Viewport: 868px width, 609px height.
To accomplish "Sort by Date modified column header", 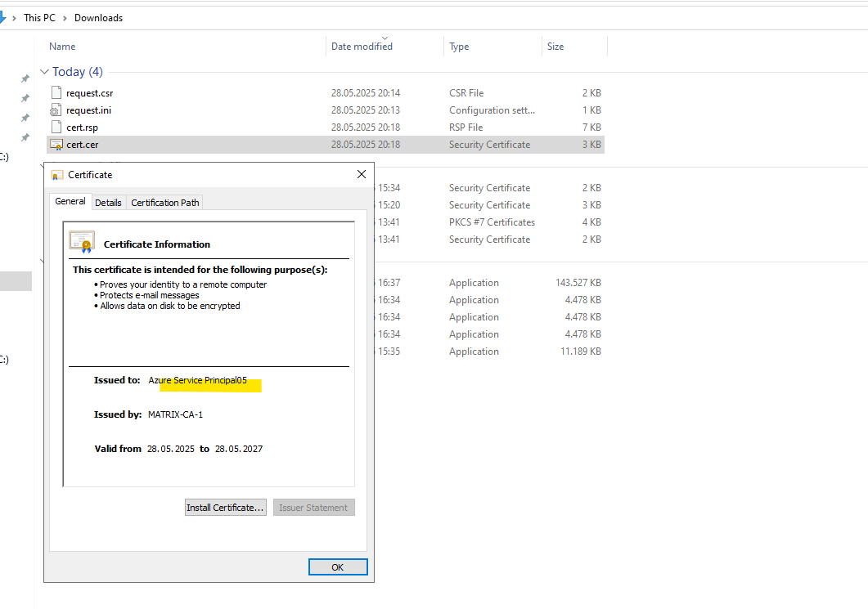I will pos(362,47).
